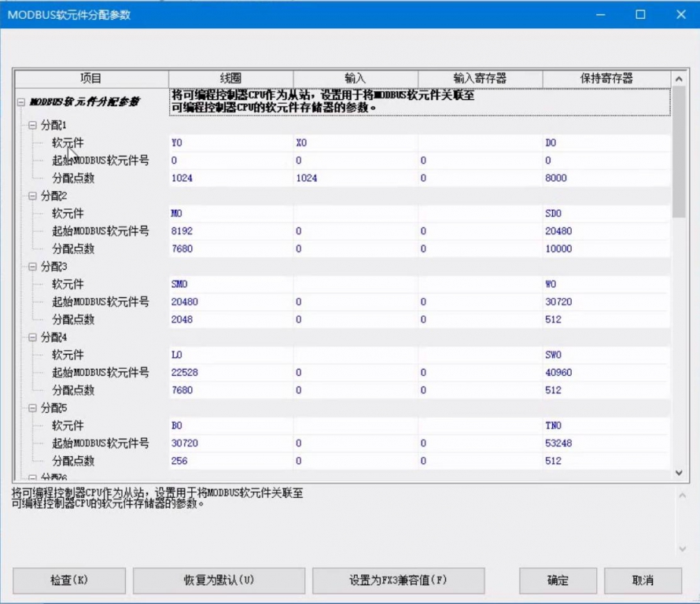700x604 pixels.
Task: Select the TN0 holding register cell
Action: [x=606, y=425]
